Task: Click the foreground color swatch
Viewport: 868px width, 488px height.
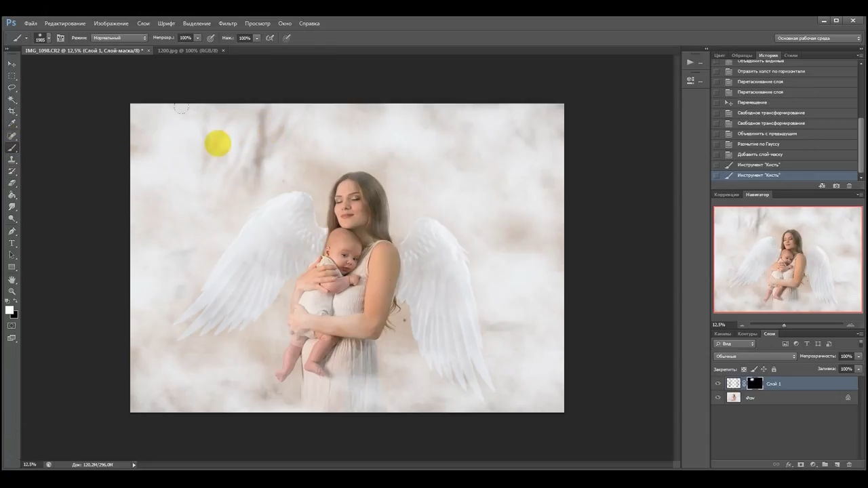Action: 9,310
